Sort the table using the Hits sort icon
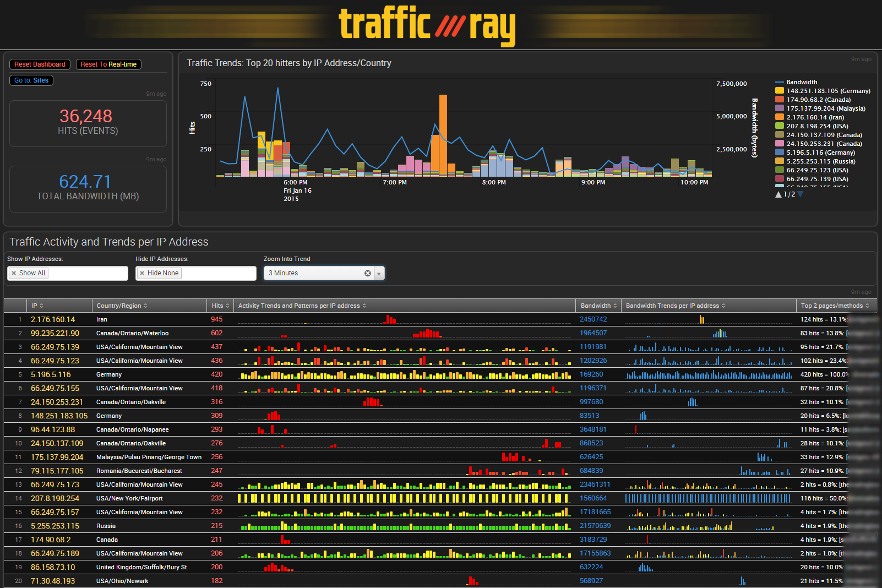The image size is (882, 588). point(227,306)
